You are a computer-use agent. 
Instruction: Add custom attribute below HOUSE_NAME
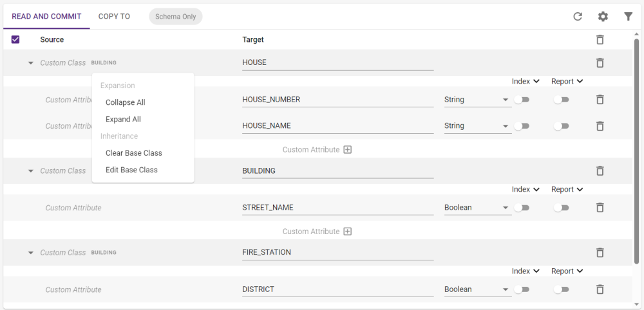[347, 150]
